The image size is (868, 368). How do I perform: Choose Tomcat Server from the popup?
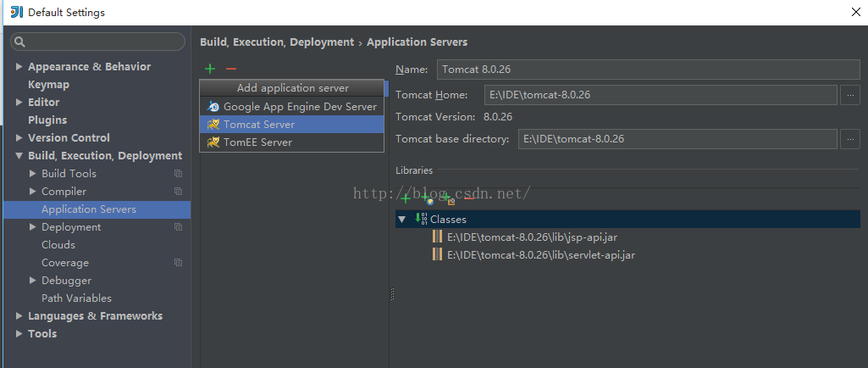291,124
